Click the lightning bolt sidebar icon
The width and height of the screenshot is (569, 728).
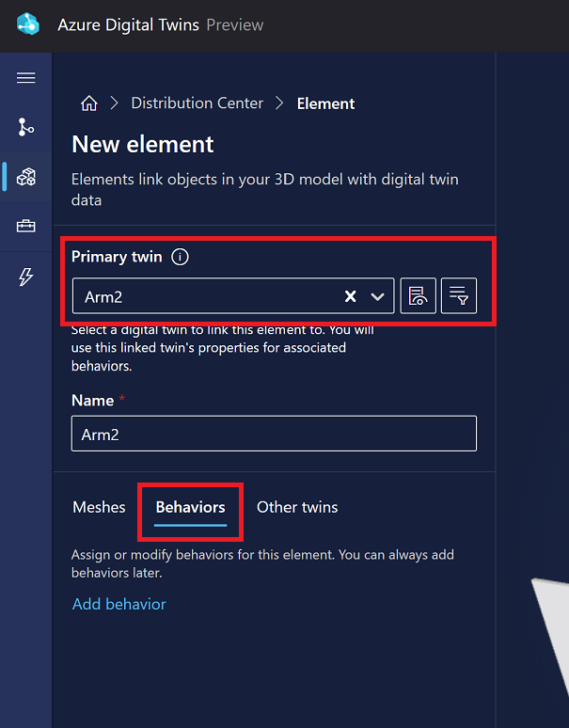tap(26, 277)
